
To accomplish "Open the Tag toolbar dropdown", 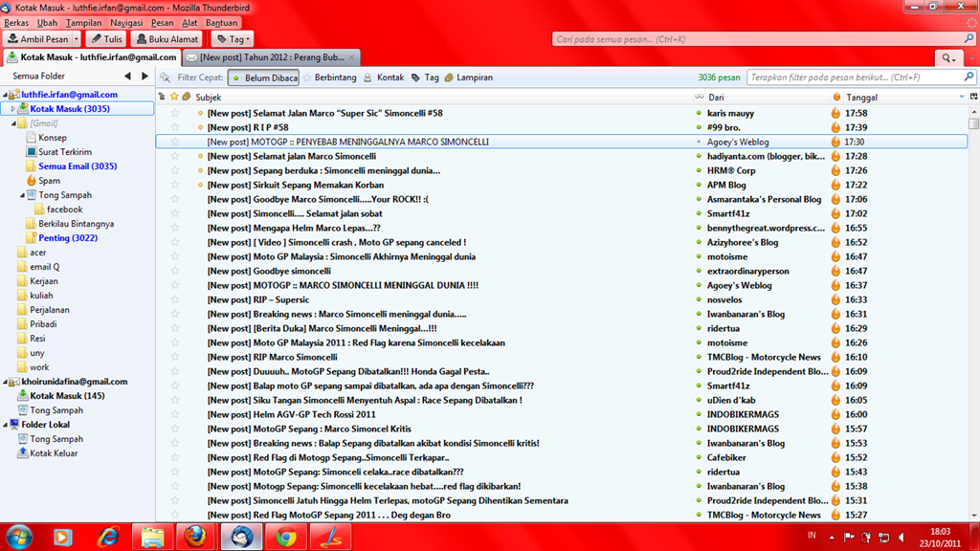I will [x=233, y=39].
